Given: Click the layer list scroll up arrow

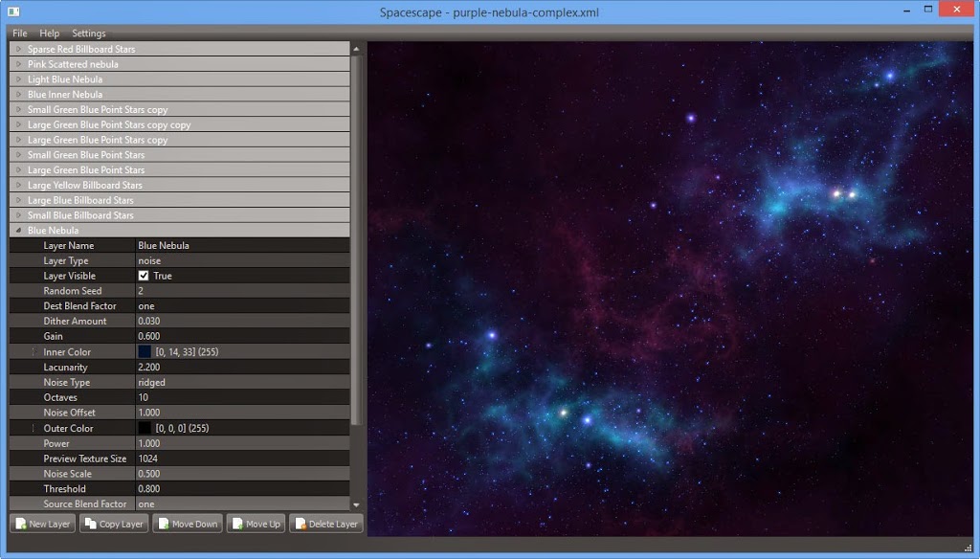Looking at the screenshot, I should coord(356,48).
